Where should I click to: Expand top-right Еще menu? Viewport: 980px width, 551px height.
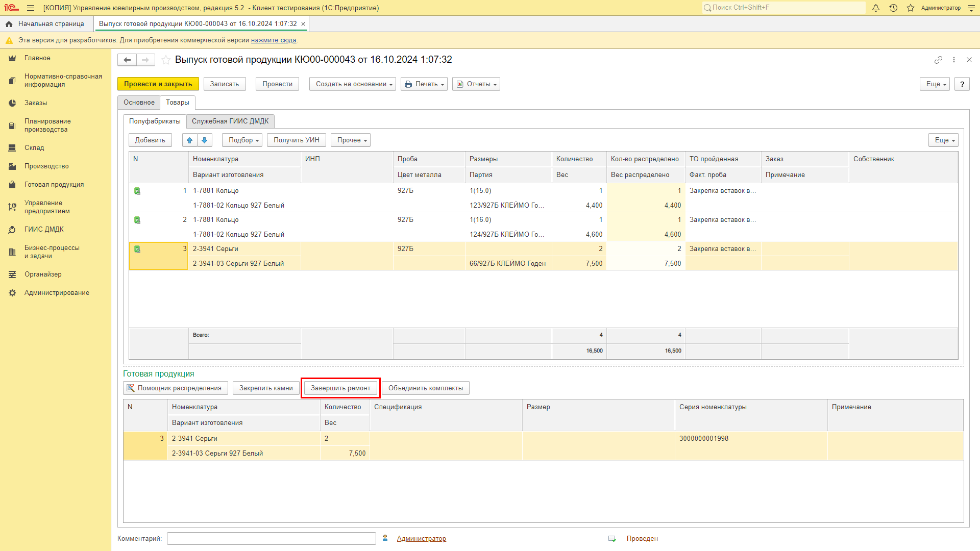click(x=935, y=84)
